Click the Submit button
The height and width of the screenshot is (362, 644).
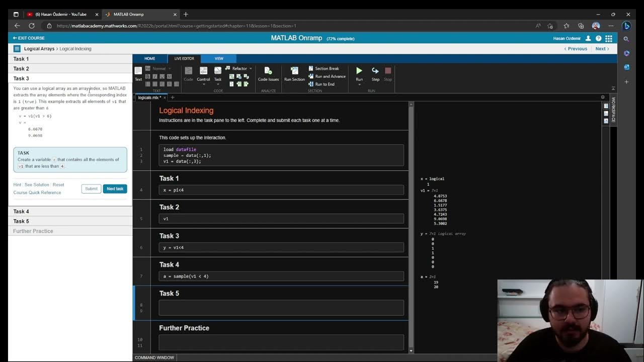(x=91, y=189)
